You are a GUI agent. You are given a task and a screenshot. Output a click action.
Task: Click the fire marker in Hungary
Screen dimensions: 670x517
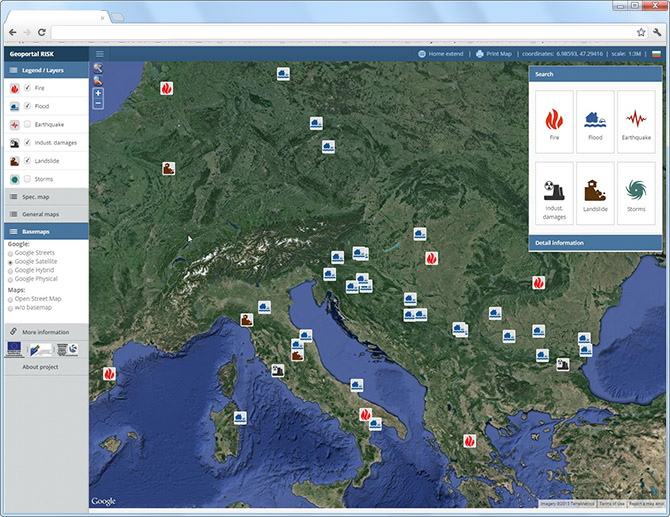coord(431,258)
